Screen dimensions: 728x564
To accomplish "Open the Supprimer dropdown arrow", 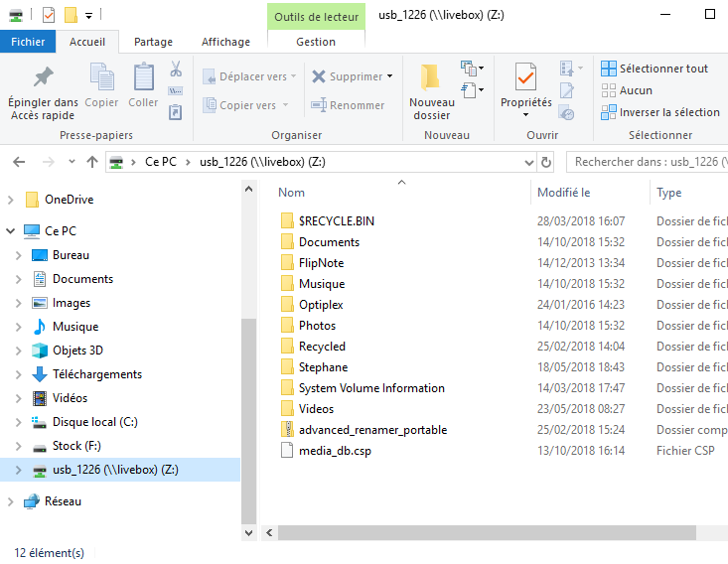I will point(389,76).
